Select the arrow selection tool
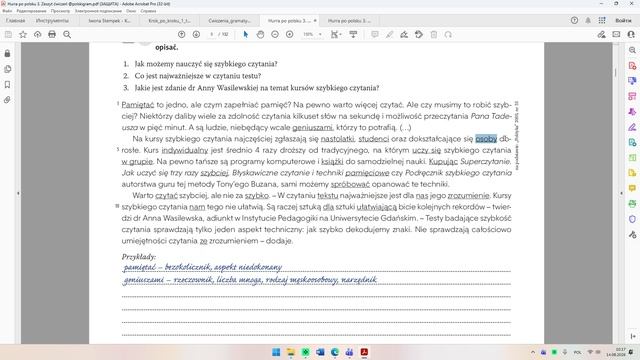This screenshot has height=360, width=640. pyautogui.click(x=246, y=35)
